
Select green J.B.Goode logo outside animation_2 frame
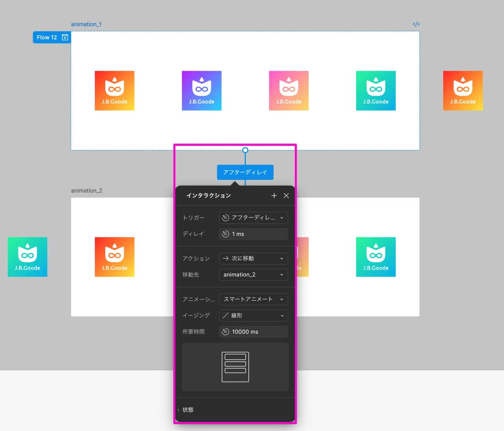28,257
